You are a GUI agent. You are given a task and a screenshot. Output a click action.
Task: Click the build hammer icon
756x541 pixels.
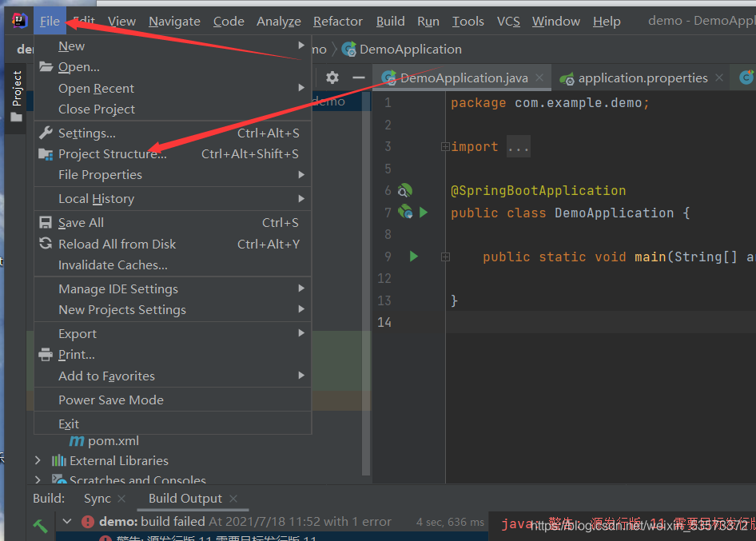[x=40, y=525]
